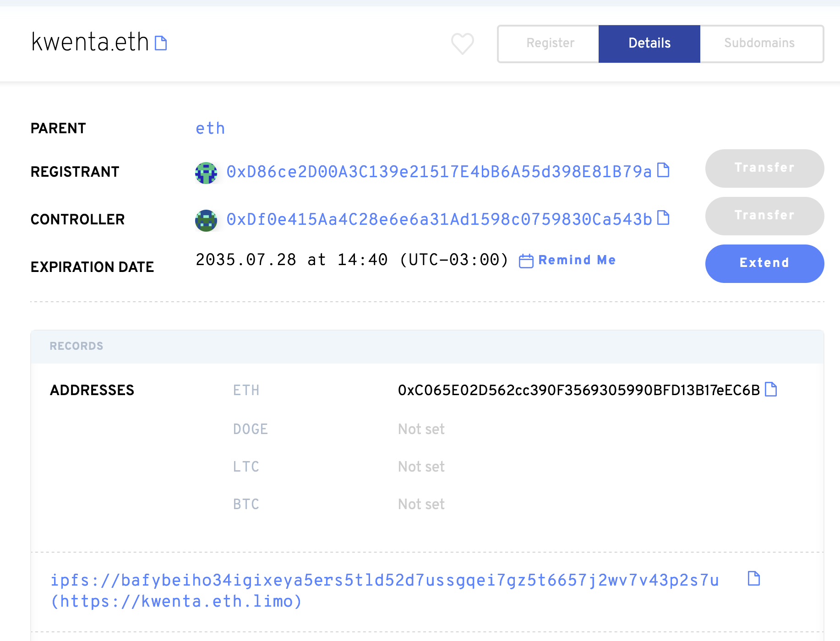Copy the controller address
This screenshot has height=641, width=840.
(663, 218)
